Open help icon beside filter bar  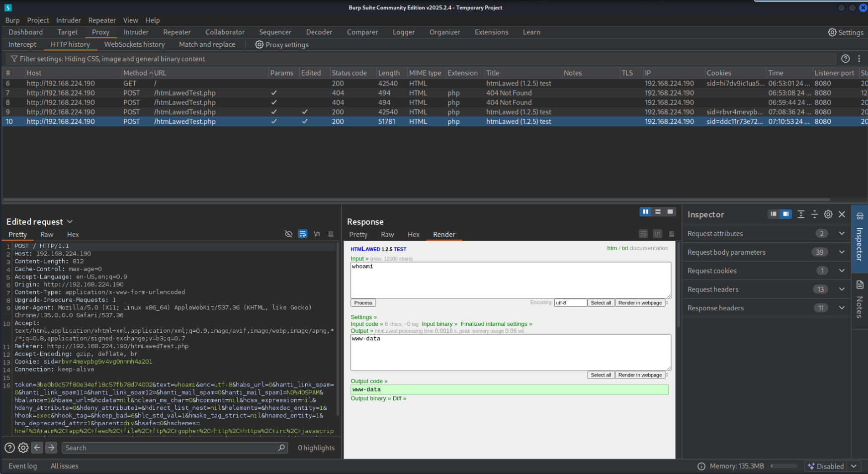pyautogui.click(x=845, y=59)
